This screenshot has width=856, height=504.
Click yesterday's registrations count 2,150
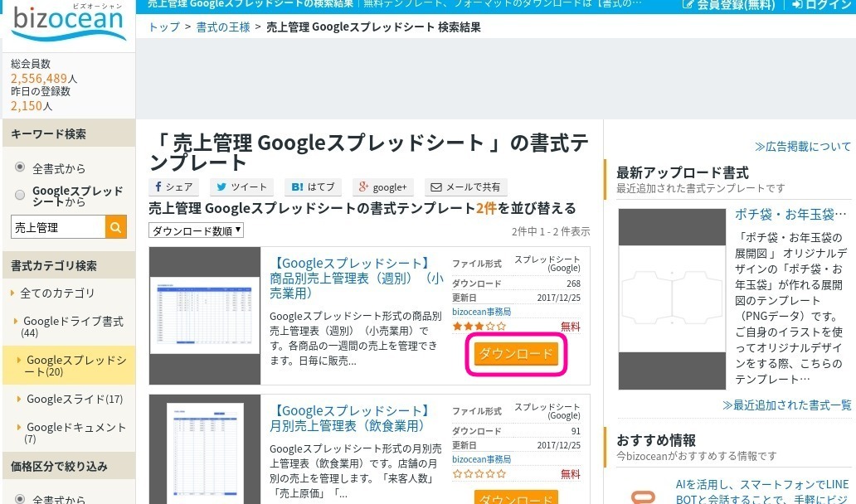(27, 105)
